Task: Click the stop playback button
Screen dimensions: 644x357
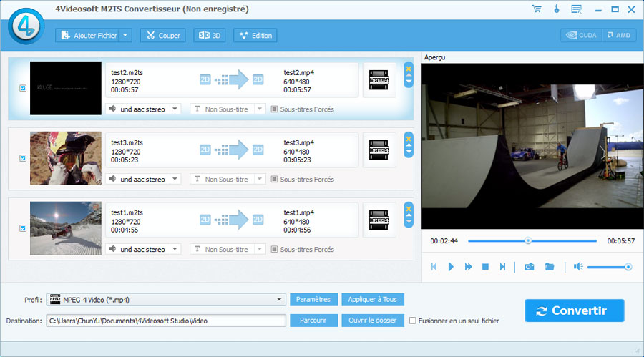Action: click(x=485, y=267)
